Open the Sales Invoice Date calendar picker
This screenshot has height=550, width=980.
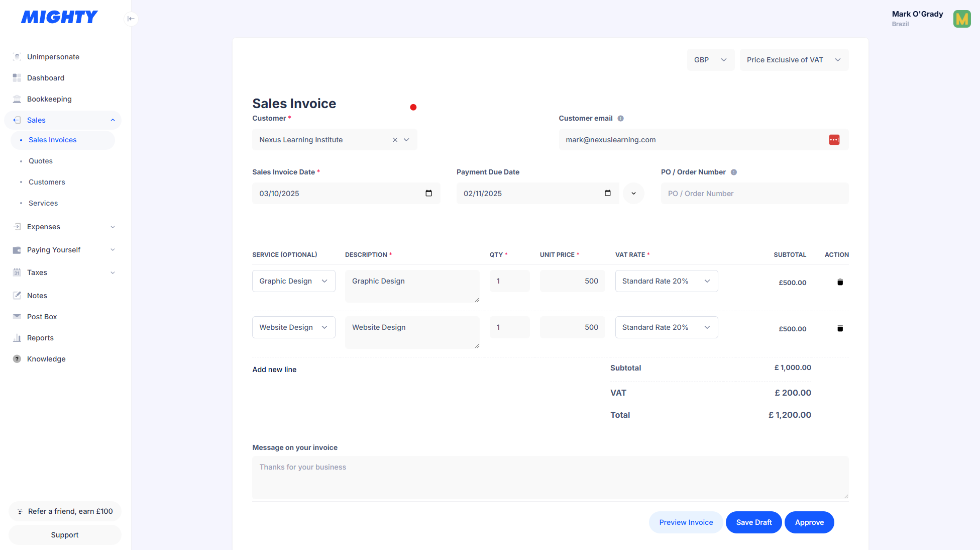click(x=428, y=193)
